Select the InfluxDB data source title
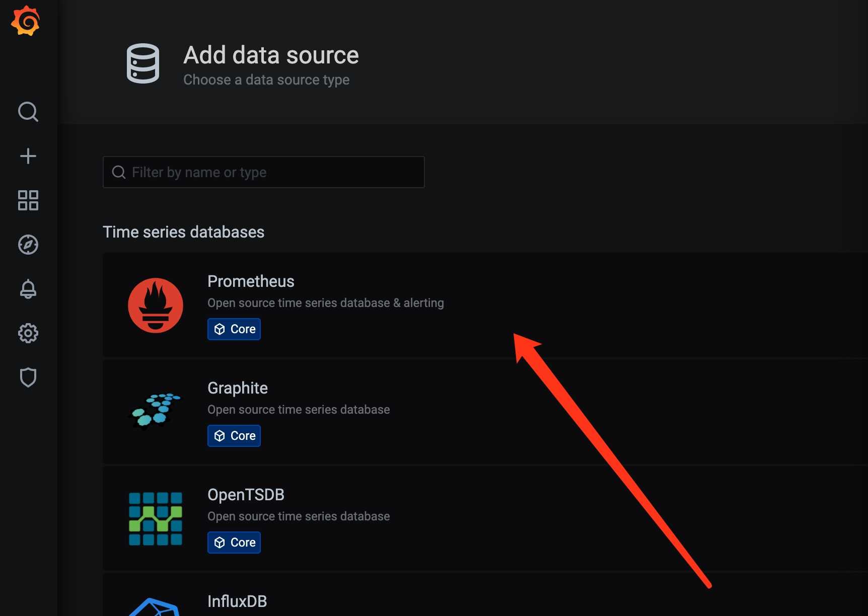Image resolution: width=868 pixels, height=616 pixels. tap(237, 601)
